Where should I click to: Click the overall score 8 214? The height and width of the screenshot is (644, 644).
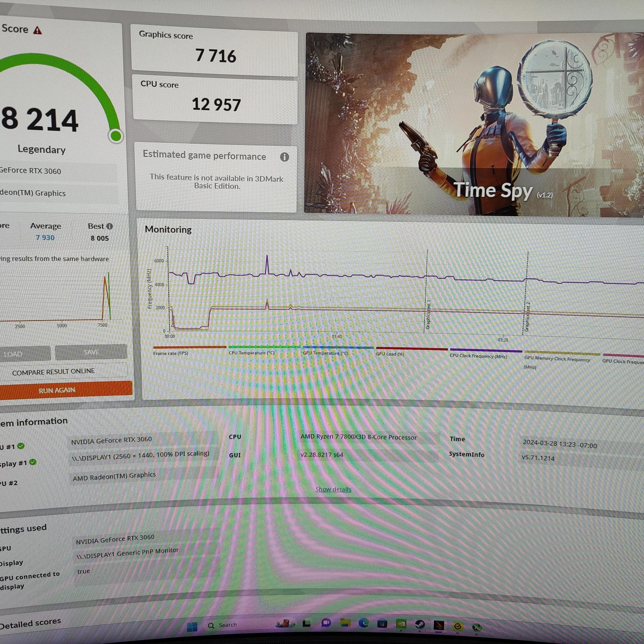pyautogui.click(x=39, y=119)
